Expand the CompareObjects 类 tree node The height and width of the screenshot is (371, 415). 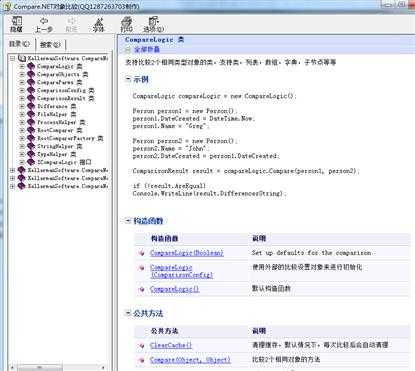pyautogui.click(x=22, y=74)
